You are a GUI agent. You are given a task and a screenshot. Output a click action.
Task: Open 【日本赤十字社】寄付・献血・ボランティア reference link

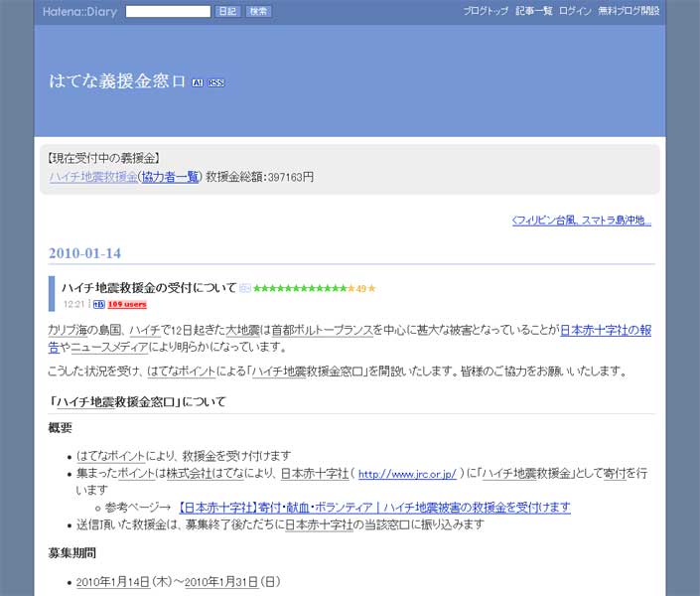click(x=374, y=508)
